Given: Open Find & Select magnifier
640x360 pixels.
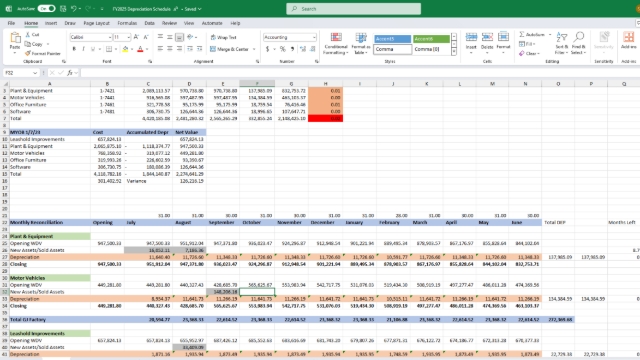Looking at the screenshot, I should pos(578,44).
